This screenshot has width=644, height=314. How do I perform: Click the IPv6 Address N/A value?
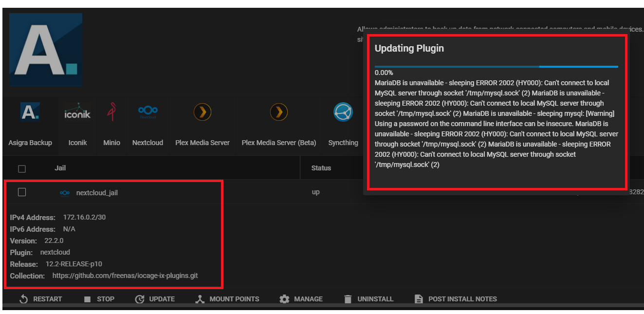[x=69, y=229]
